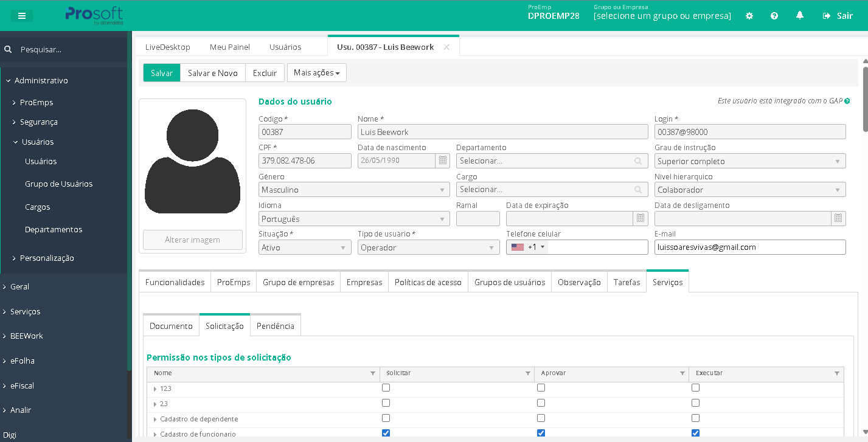Open the notifications bell icon
868x442 pixels.
click(x=800, y=15)
